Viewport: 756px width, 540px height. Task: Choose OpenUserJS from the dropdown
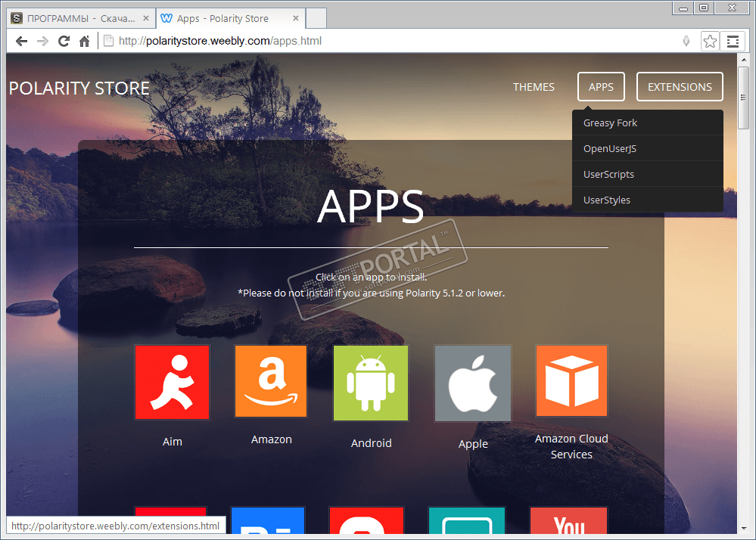[x=648, y=148]
